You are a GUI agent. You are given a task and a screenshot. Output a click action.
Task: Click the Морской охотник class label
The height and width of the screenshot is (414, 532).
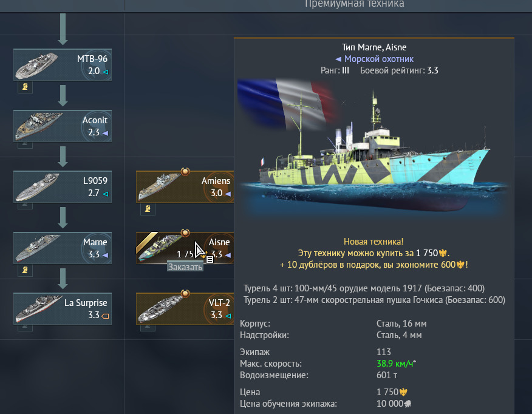(x=378, y=59)
